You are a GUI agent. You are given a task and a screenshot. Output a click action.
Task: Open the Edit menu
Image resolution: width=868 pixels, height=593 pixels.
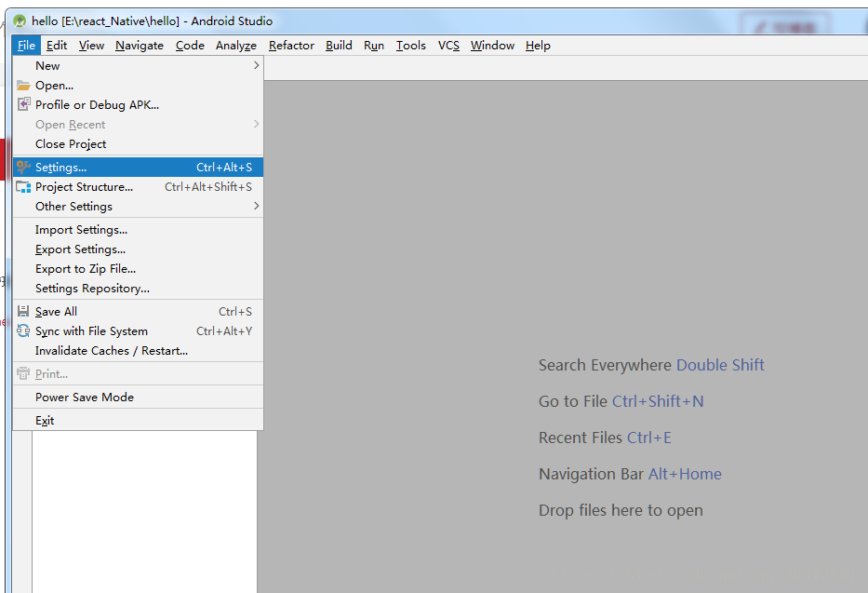click(x=57, y=46)
